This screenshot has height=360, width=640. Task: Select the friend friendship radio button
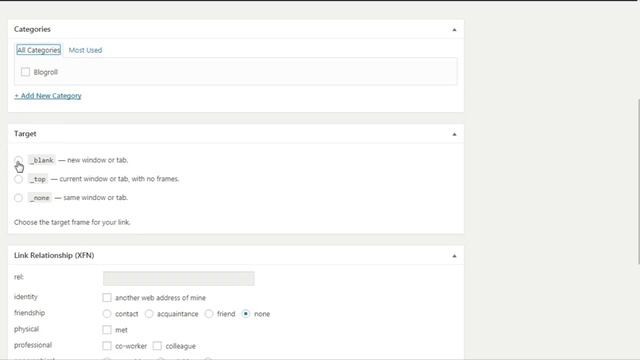[x=209, y=314]
